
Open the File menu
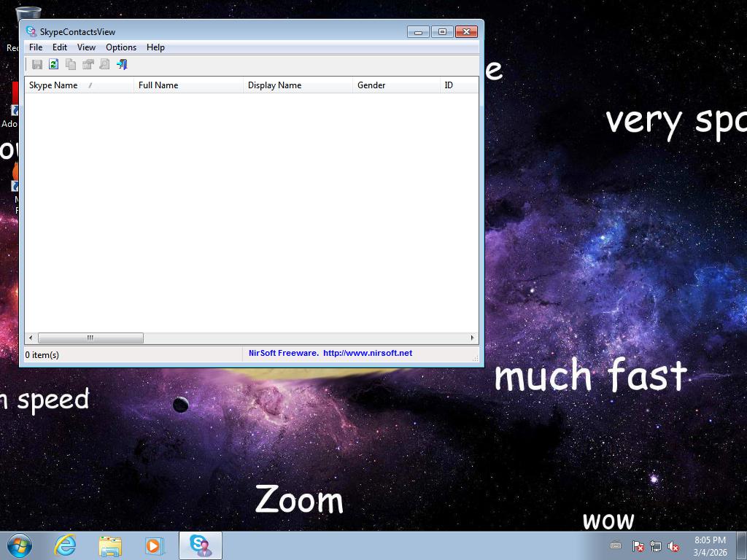pos(36,47)
